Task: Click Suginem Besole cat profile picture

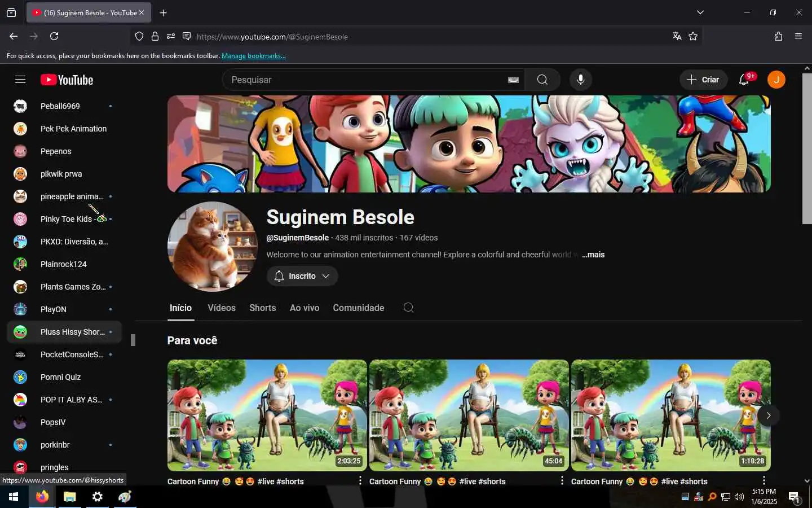Action: point(213,247)
